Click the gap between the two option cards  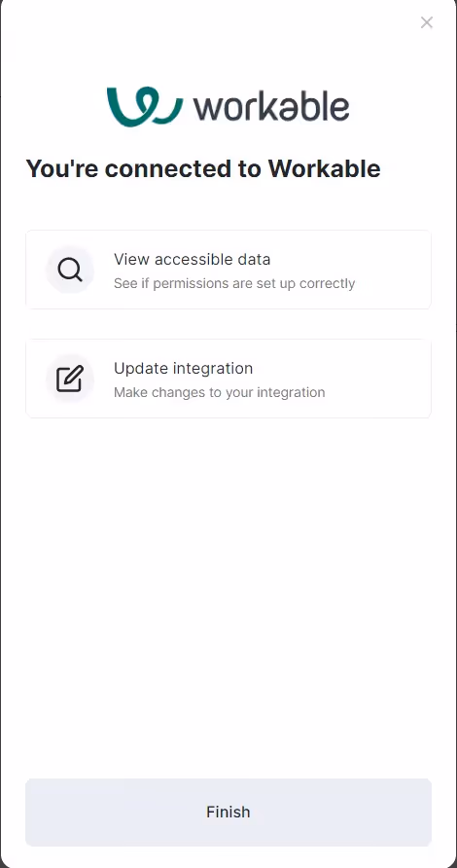coord(228,324)
